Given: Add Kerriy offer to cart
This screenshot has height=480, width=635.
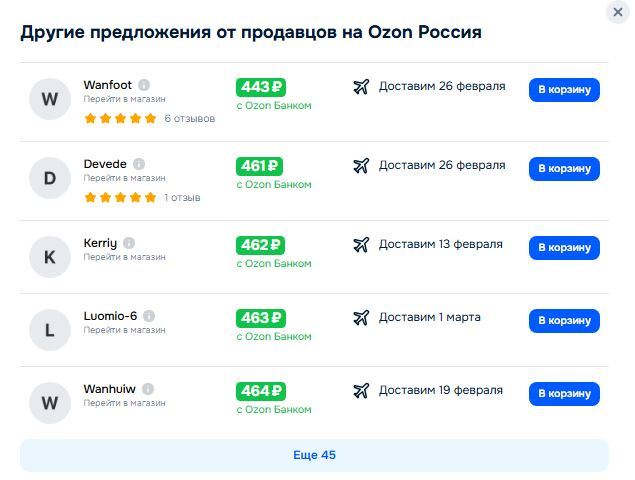Looking at the screenshot, I should click(564, 248).
